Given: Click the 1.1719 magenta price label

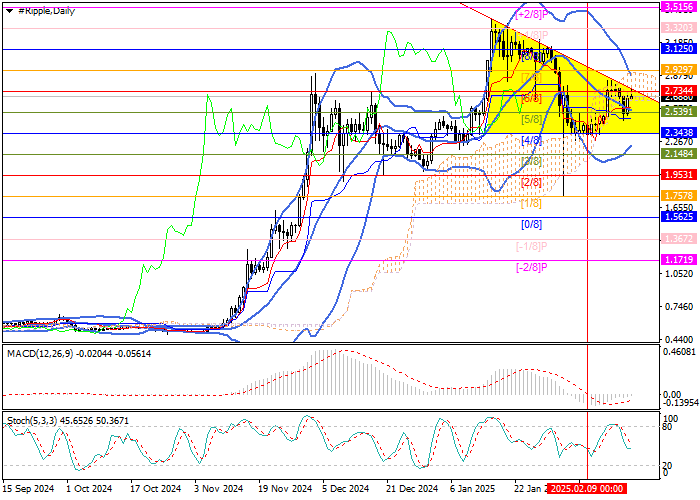Looking at the screenshot, I should 679,259.
